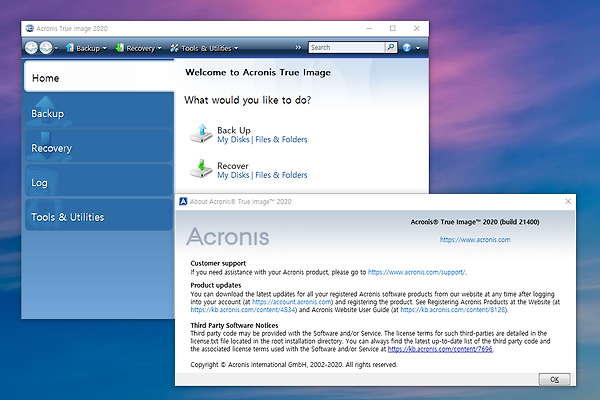
Task: Close the Acronis True Image 2020 main window
Action: pos(417,28)
